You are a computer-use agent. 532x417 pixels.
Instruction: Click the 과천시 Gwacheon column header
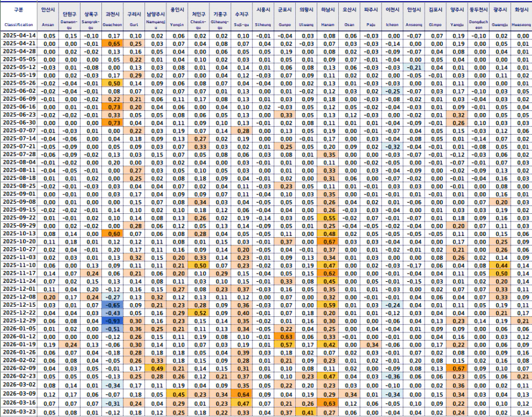point(113,17)
